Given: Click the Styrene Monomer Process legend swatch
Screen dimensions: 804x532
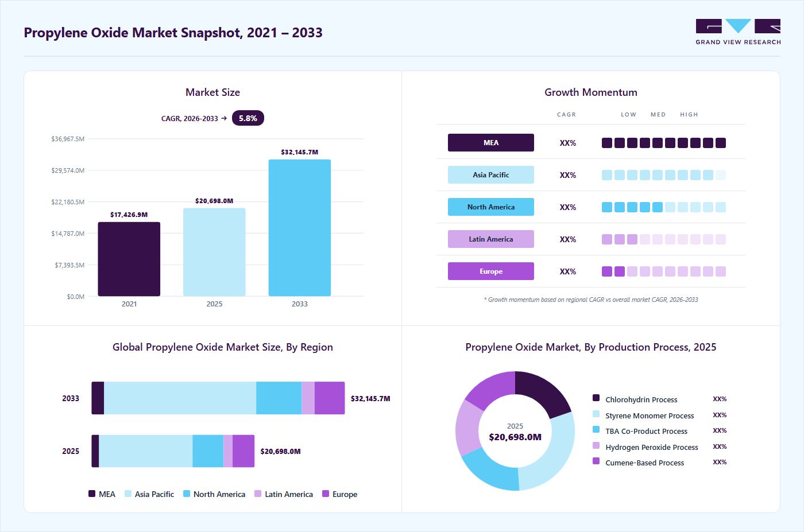Looking at the screenshot, I should [596, 414].
